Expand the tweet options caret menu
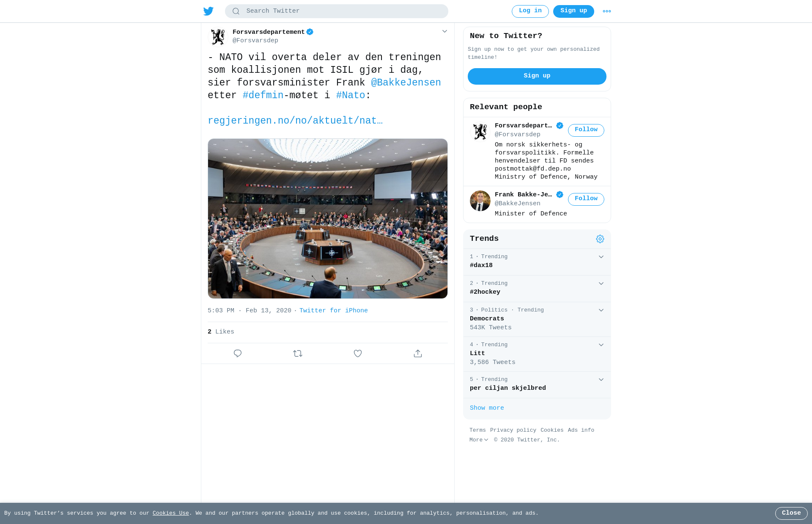 (444, 31)
